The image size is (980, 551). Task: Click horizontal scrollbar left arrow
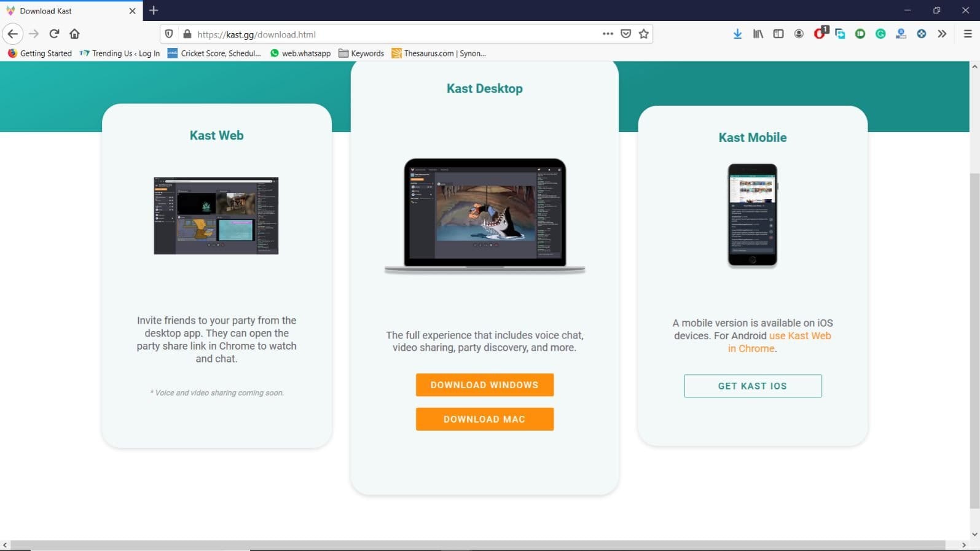coord(5,545)
